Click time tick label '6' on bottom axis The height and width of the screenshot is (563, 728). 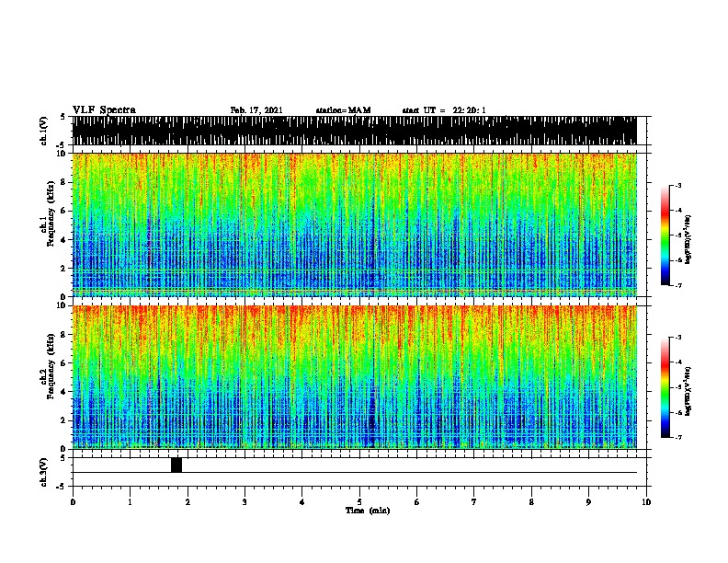(416, 502)
